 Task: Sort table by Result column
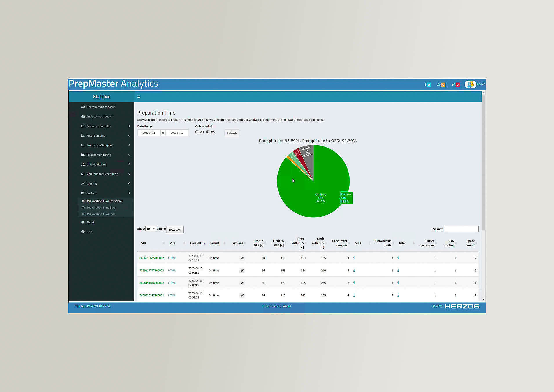[215, 243]
